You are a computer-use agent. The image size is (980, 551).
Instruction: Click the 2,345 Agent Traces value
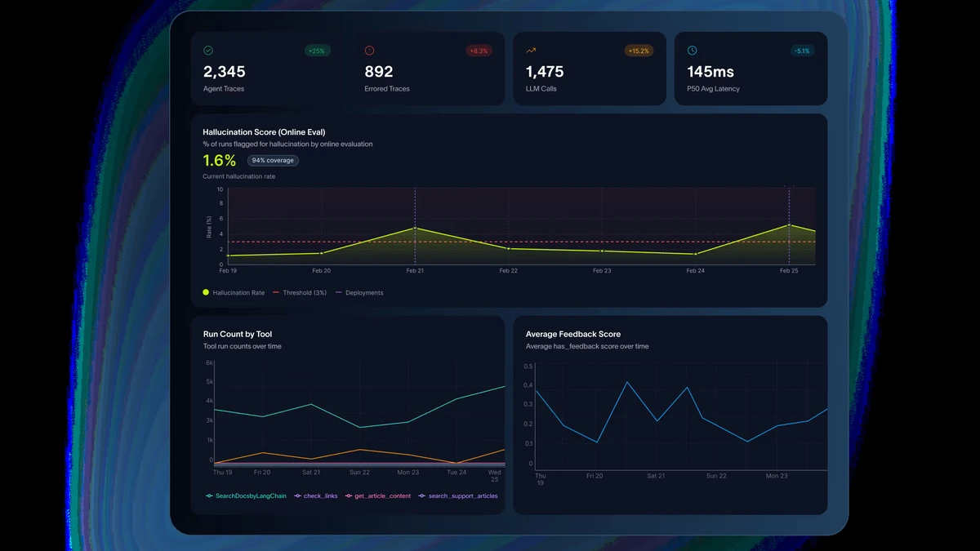click(224, 72)
